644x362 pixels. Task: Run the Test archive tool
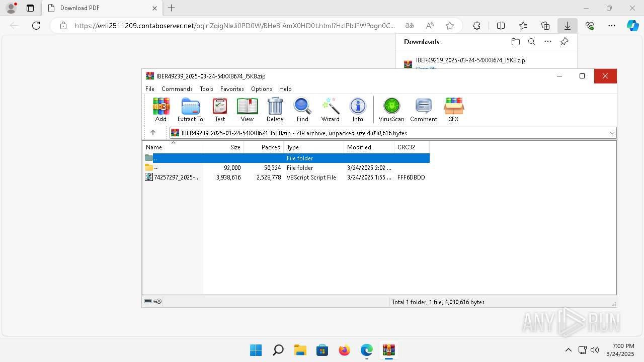tap(220, 110)
